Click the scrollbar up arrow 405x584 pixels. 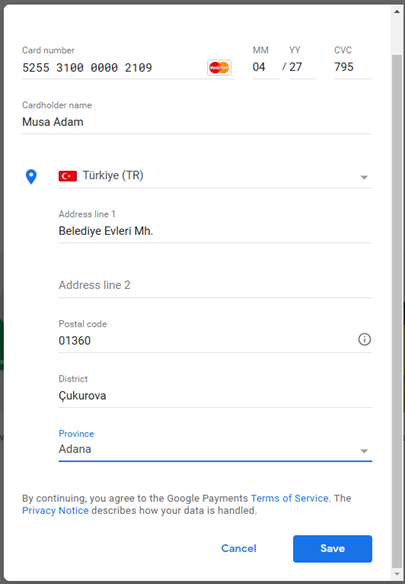[x=397, y=12]
